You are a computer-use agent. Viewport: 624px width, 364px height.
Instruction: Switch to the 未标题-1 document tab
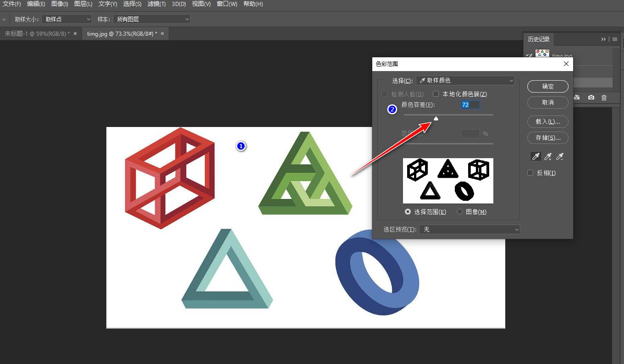pyautogui.click(x=37, y=33)
